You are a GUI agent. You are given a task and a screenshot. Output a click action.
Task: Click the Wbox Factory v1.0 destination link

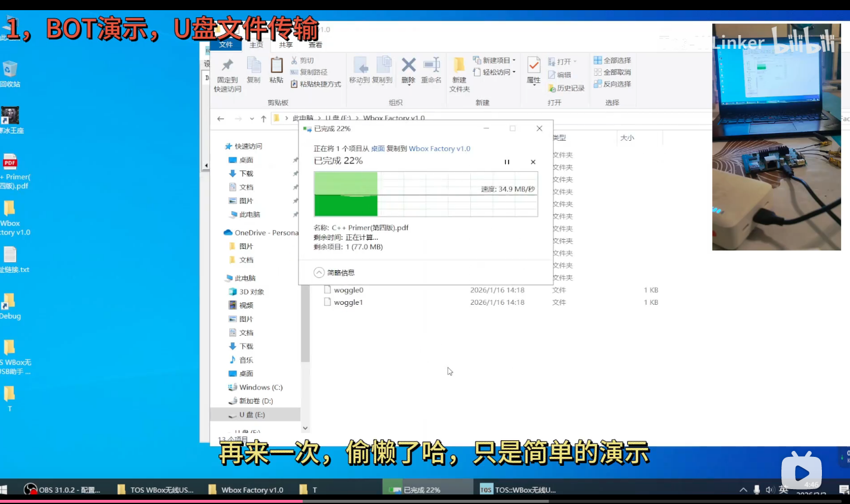439,149
